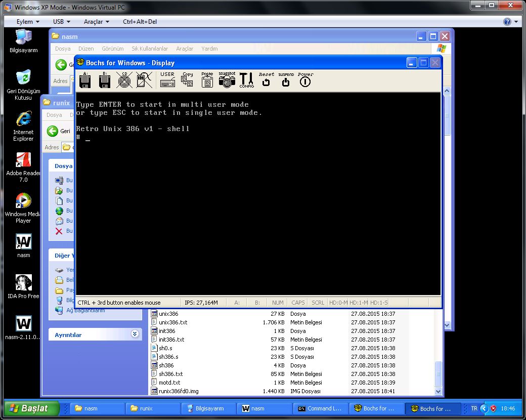Screen dimensions: 526x420
Task: Open Sık Kullanılanlar menu in nasm window
Action: coord(150,49)
